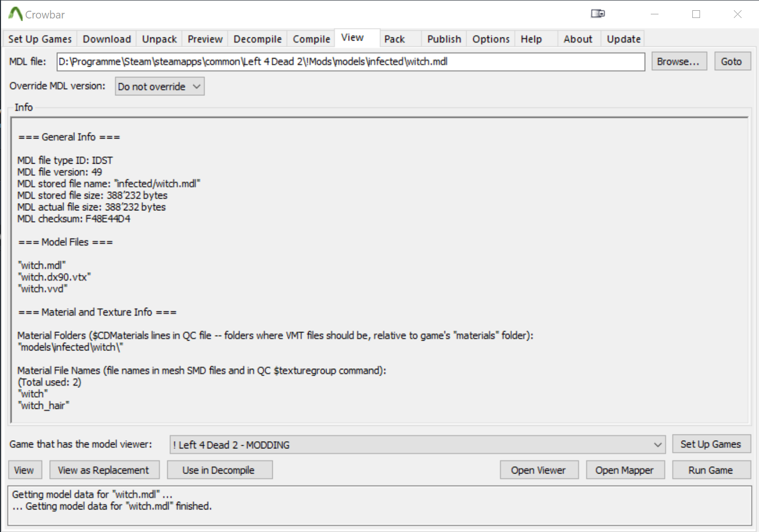
Task: Click the "=== Material and Texture Info ===" heading
Action: (x=97, y=312)
